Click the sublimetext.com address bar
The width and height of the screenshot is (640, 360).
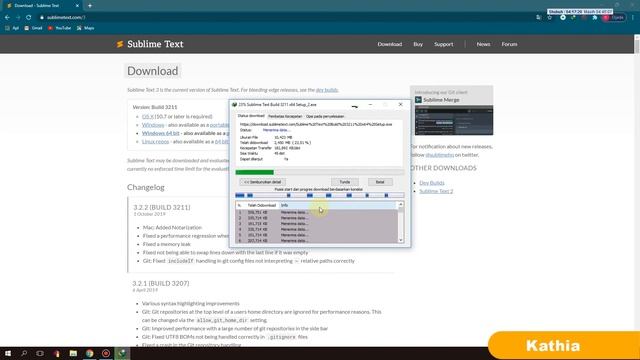(x=286, y=18)
